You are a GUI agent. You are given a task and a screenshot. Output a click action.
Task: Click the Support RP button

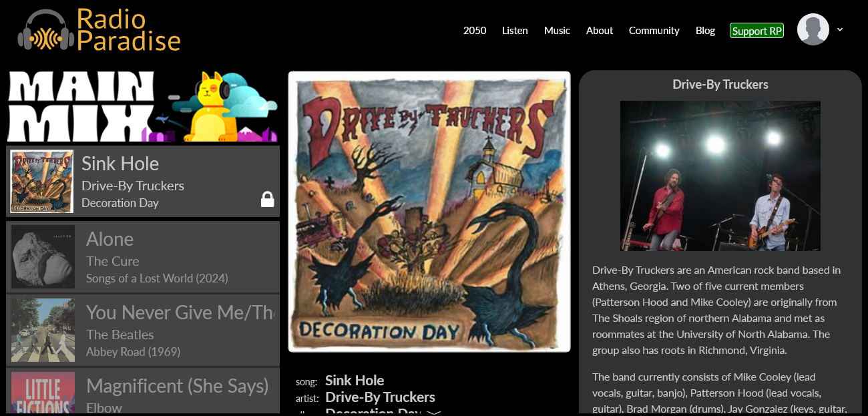pyautogui.click(x=756, y=31)
